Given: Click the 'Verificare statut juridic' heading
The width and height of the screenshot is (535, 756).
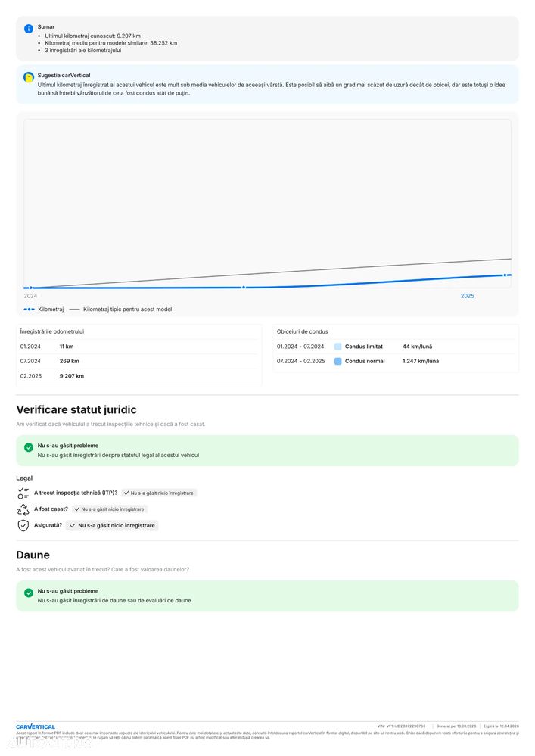Looking at the screenshot, I should tap(76, 409).
